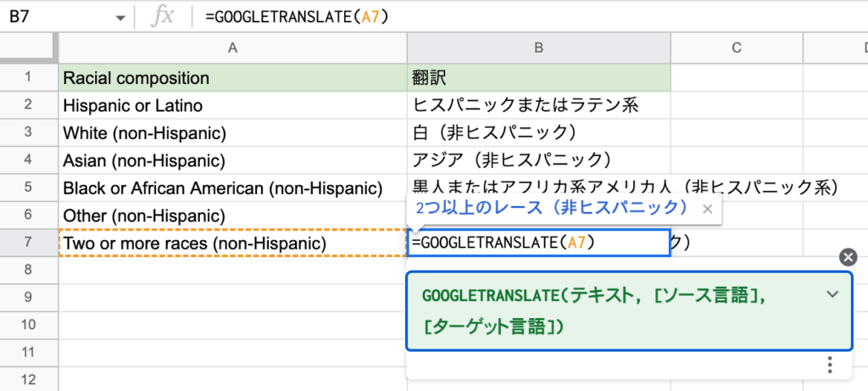868x391 pixels.
Task: Click the Name box showing B7
Action: (x=51, y=17)
